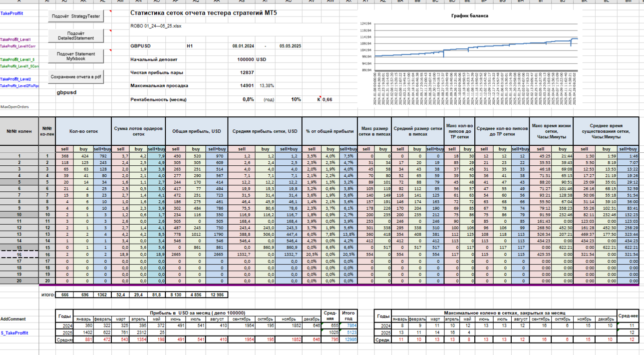Select the lowercase gbpusd cell
This screenshot has width=644, height=355.
[x=66, y=92]
